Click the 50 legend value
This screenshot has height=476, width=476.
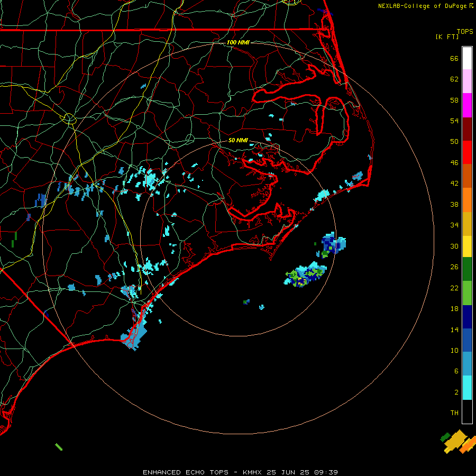(454, 142)
